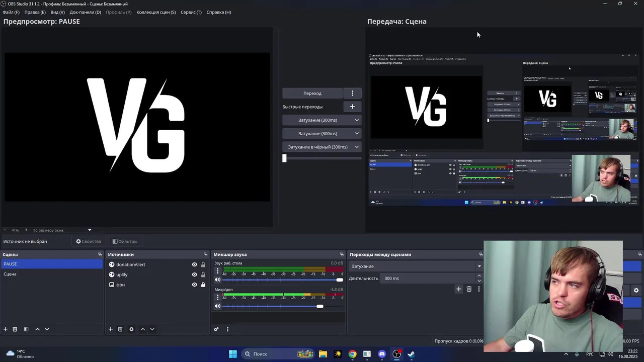Remove the scene transition with trash icon
This screenshot has width=644, height=362.
[469, 289]
